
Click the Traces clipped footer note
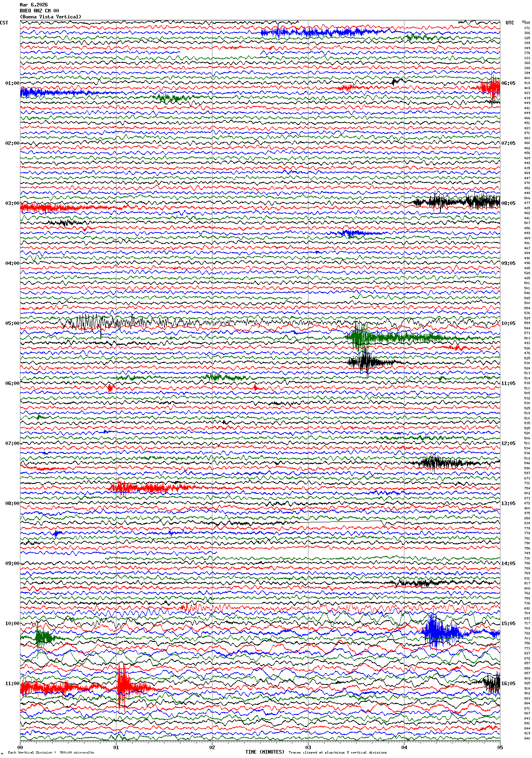(x=338, y=752)
